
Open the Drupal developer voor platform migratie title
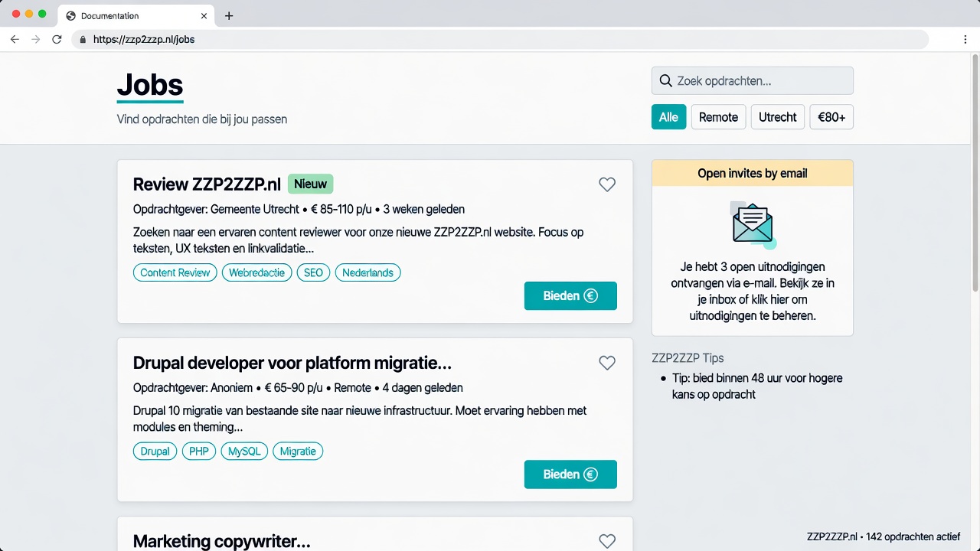292,363
